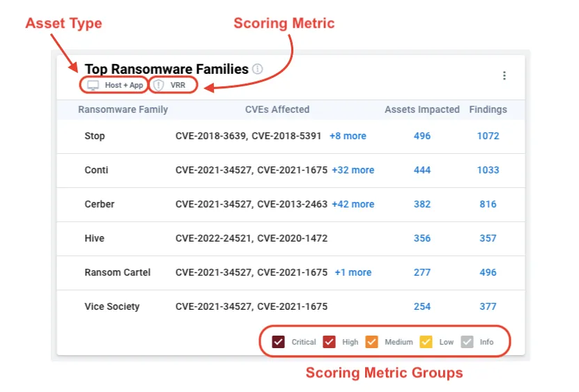Click the Critical severity label
Screen dimensions: 579x392
[304, 342]
